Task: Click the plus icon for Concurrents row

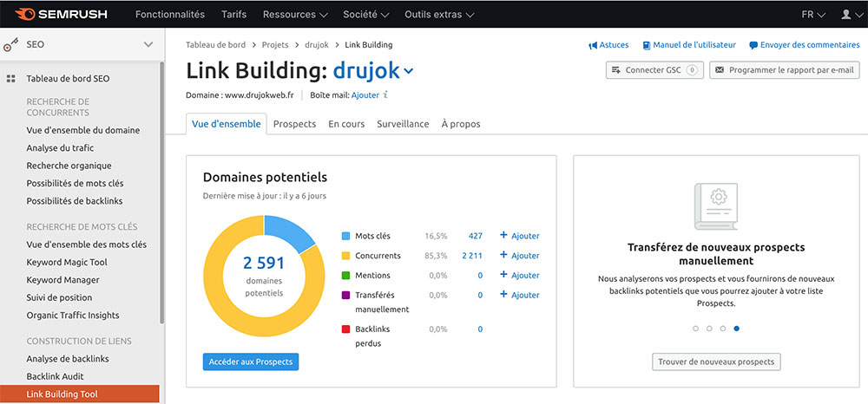Action: tap(503, 255)
